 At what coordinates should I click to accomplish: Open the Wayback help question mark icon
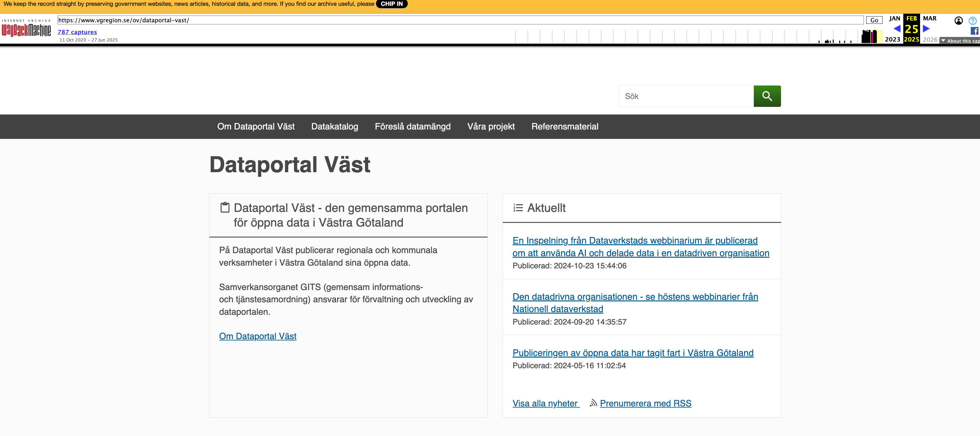coord(972,20)
